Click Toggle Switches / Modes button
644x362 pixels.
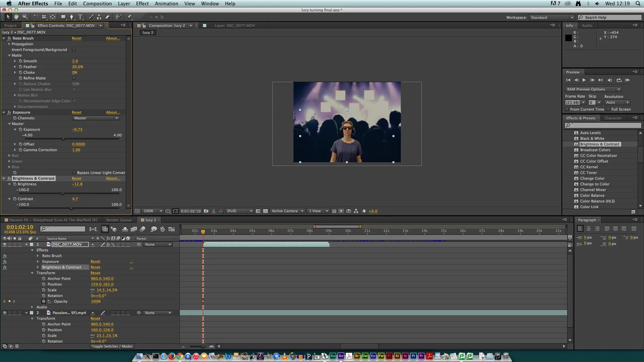click(112, 346)
